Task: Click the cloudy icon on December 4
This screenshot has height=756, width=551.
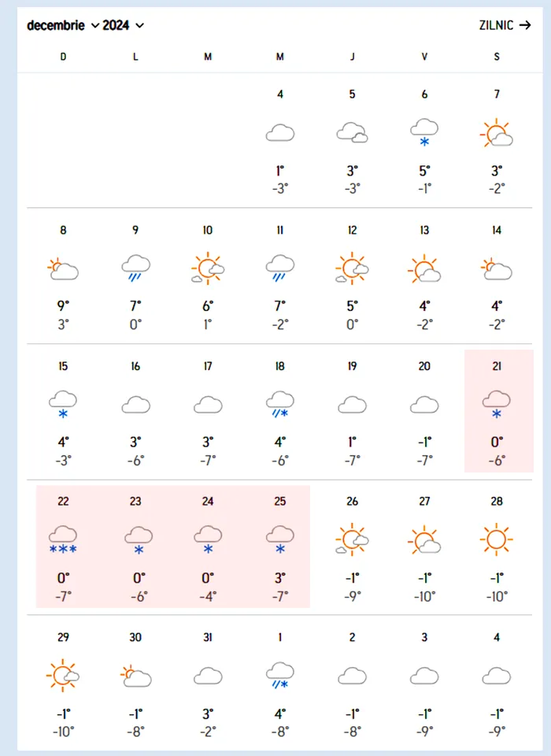Action: 279,133
